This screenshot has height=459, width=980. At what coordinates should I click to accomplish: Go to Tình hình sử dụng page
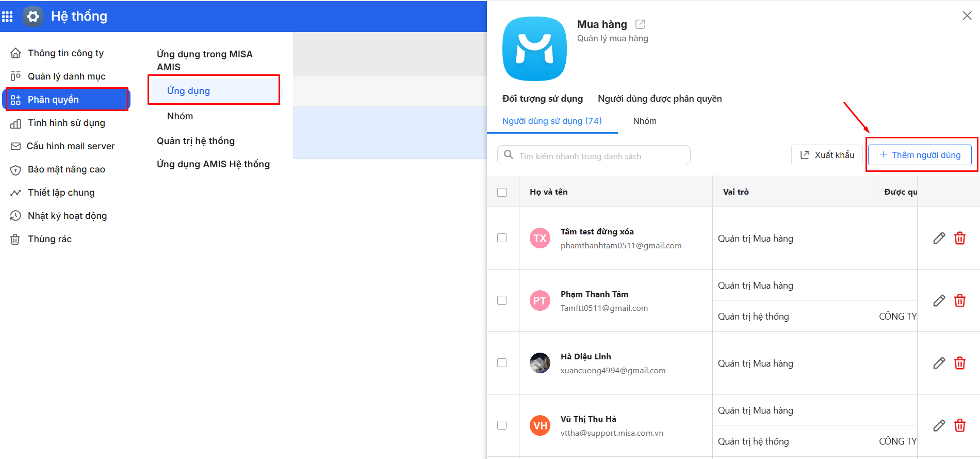[67, 123]
